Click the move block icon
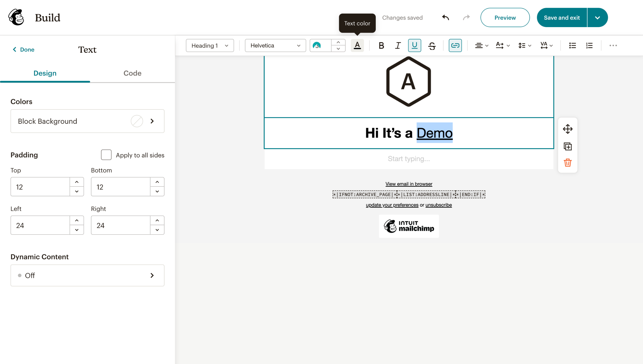Image resolution: width=643 pixels, height=364 pixels. [x=568, y=129]
